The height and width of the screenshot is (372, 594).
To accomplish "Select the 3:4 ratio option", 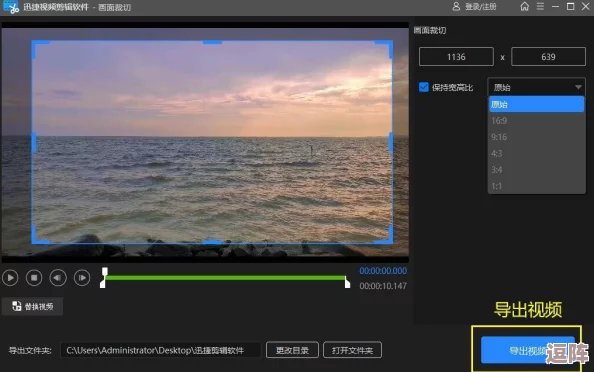I will tap(536, 170).
